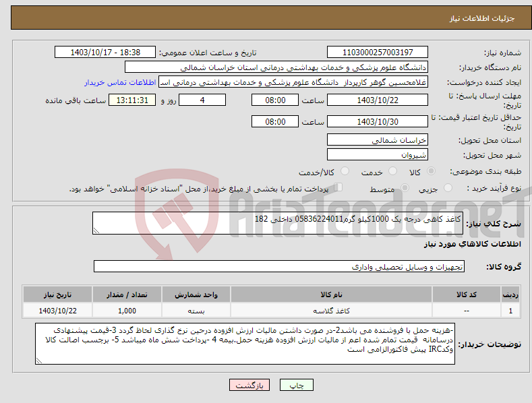Screen dimensions: 532x403
Task: Click the کاغذ گلاسه item name cell
Action: tap(331, 311)
